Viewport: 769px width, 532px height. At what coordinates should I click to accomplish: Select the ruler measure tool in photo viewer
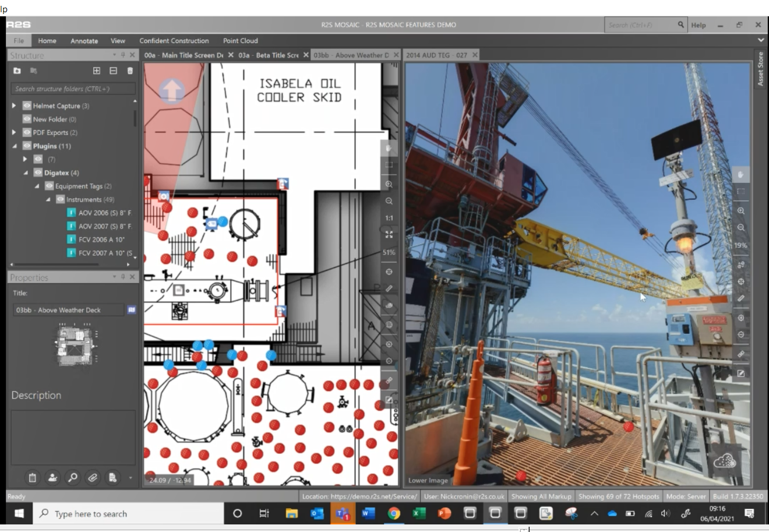pyautogui.click(x=740, y=298)
